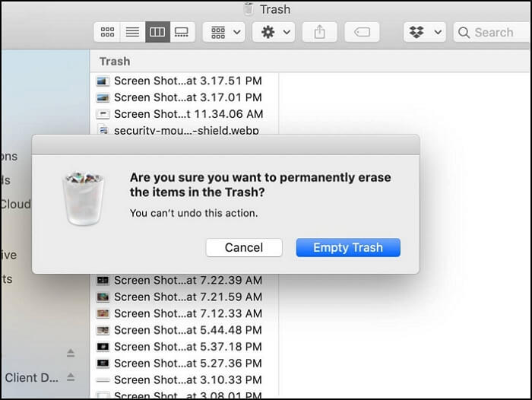
Task: Select Screen Shot 11.34.06 AM file
Action: click(x=187, y=114)
